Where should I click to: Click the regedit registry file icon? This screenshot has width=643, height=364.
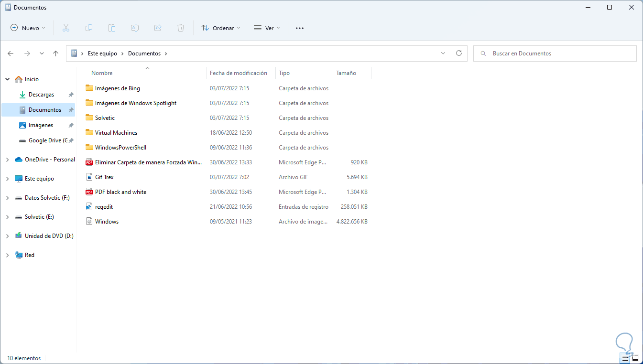[x=89, y=207]
